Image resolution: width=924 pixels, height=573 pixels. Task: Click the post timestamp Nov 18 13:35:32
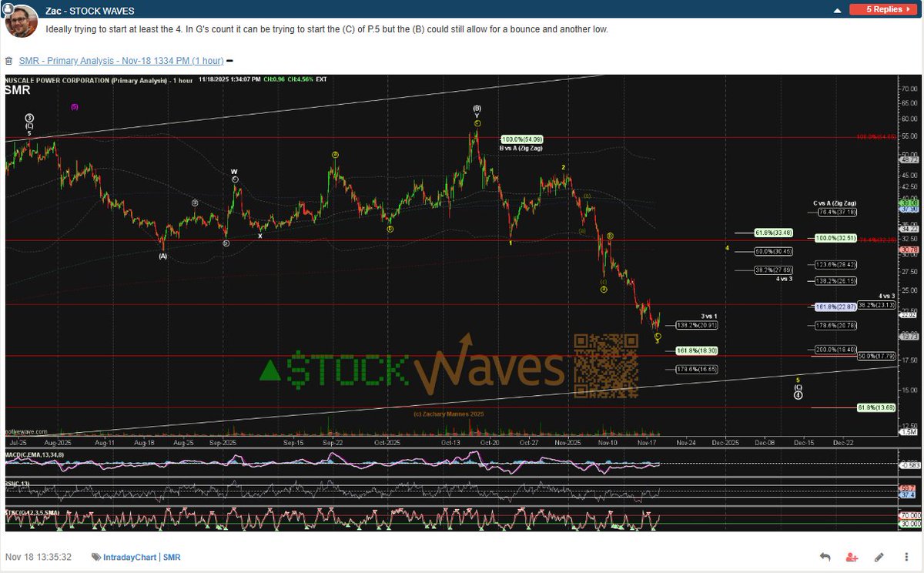tap(38, 557)
